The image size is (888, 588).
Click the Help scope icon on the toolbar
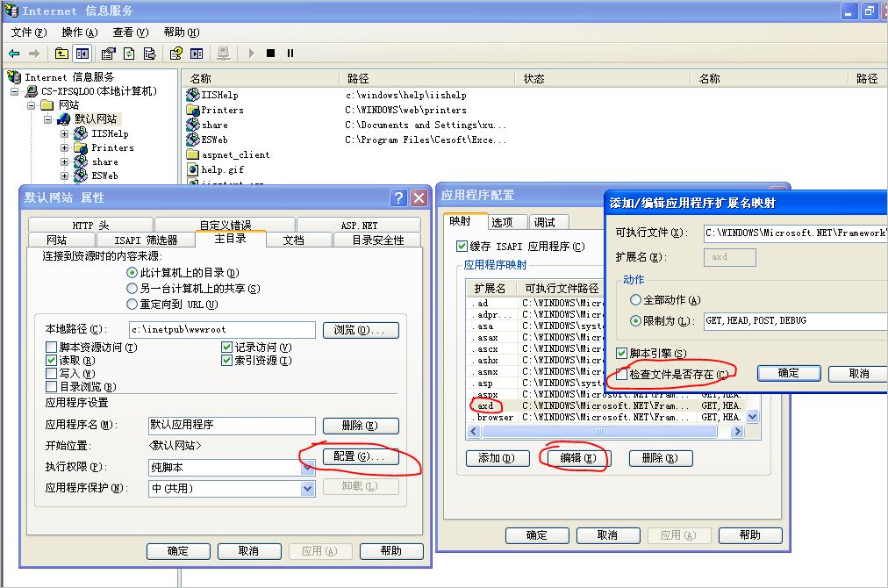[x=177, y=53]
